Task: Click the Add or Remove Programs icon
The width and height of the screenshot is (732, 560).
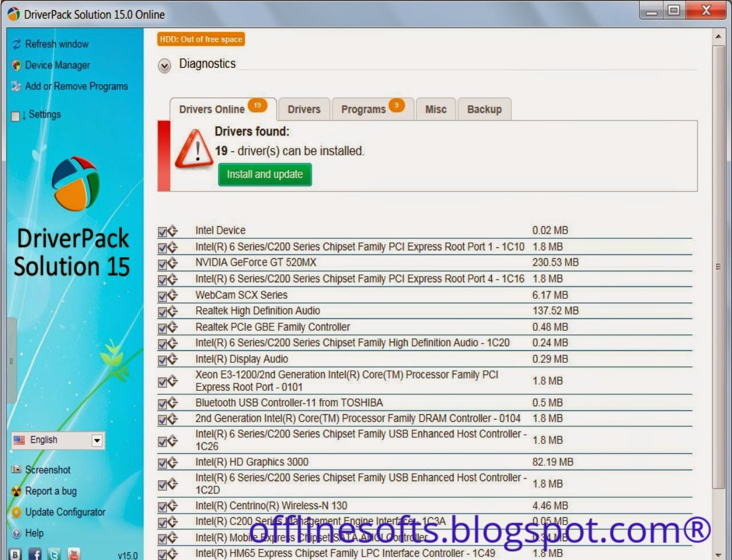Action: [16, 86]
